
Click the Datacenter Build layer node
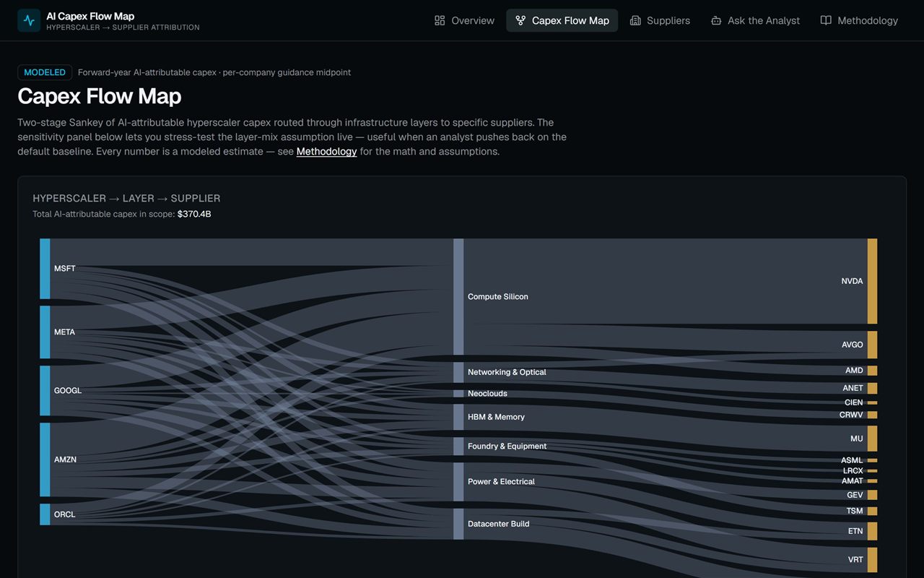pyautogui.click(x=458, y=524)
